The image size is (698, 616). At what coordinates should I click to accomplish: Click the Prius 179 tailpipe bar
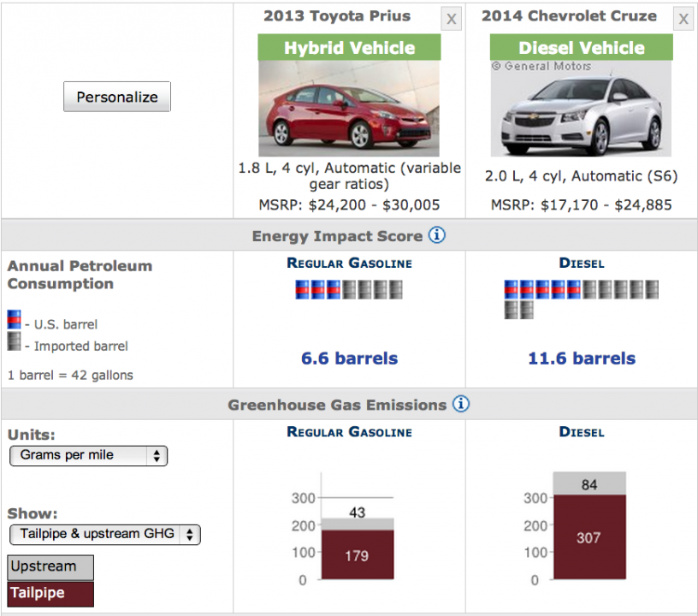357,555
